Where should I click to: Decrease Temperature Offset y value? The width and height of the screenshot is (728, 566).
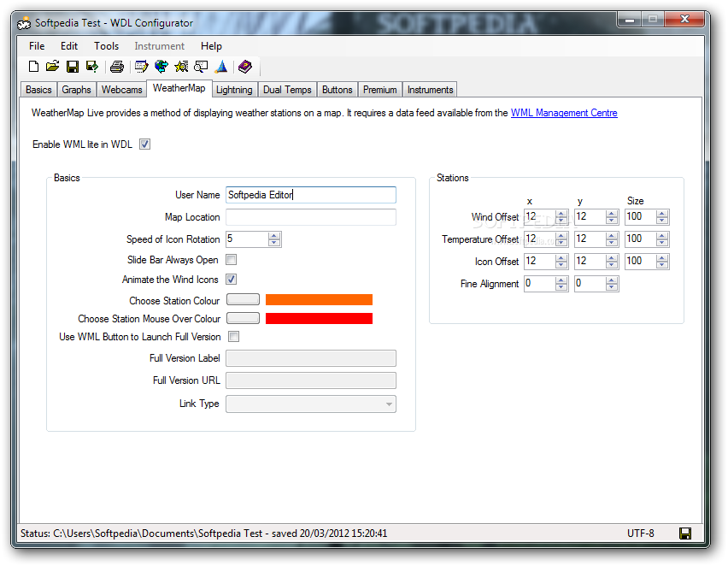point(612,243)
